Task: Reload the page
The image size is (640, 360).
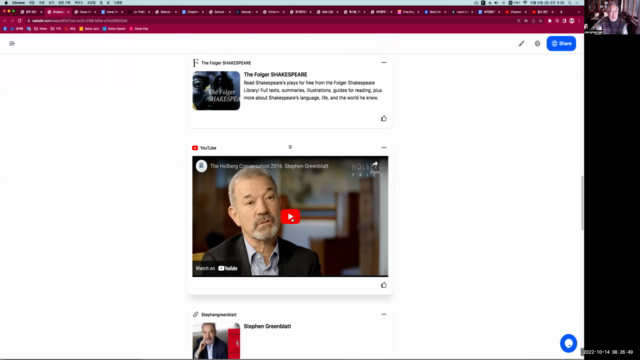Action: click(20, 20)
